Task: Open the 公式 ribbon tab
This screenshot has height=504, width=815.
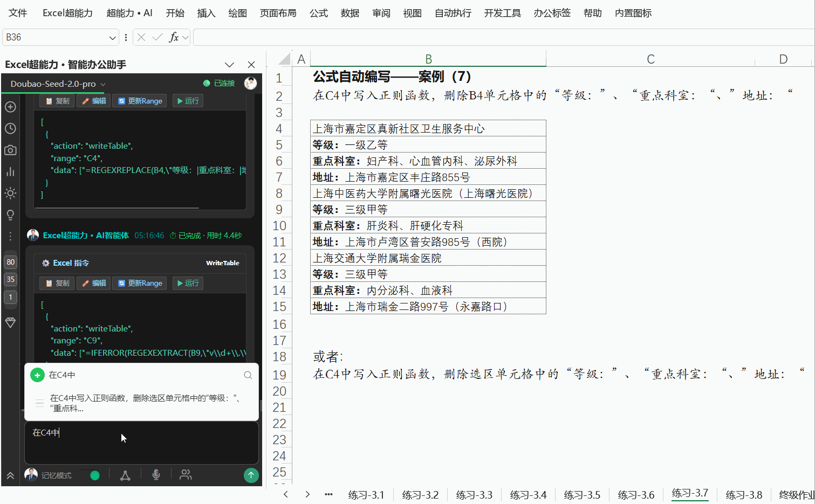Action: (319, 13)
